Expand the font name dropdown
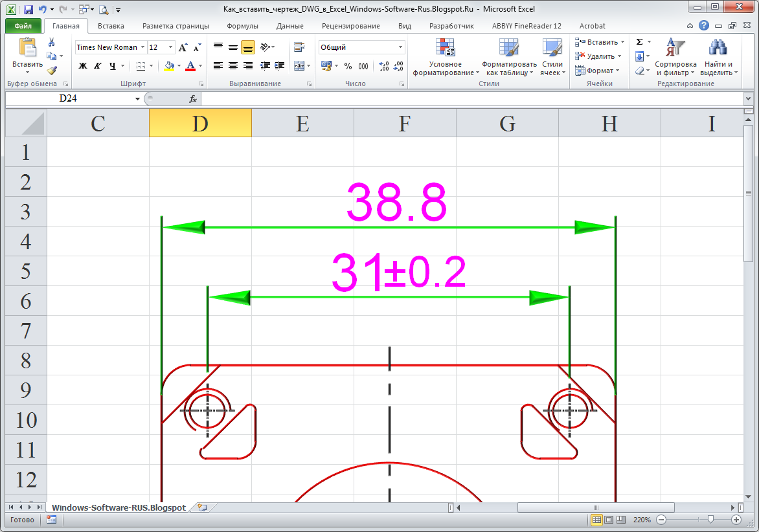This screenshot has height=532, width=759. 142,47
